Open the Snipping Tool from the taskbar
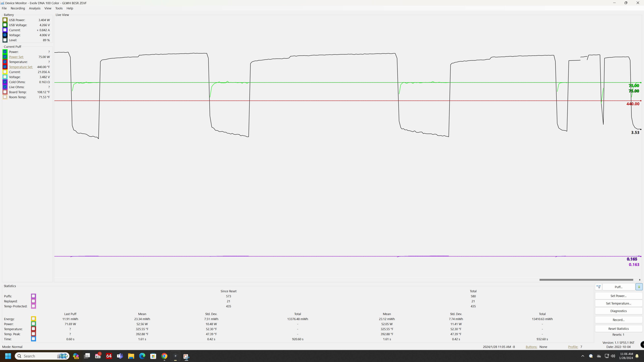 click(x=186, y=356)
